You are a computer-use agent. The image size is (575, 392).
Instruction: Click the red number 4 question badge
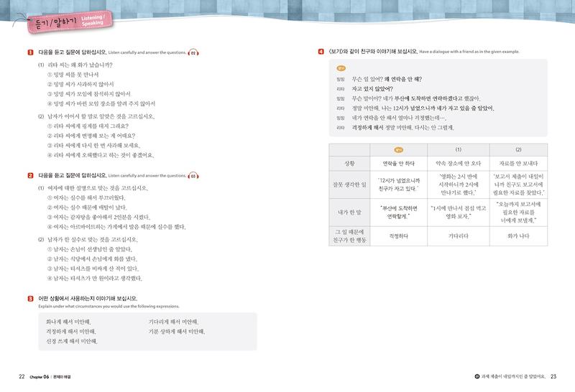point(321,52)
